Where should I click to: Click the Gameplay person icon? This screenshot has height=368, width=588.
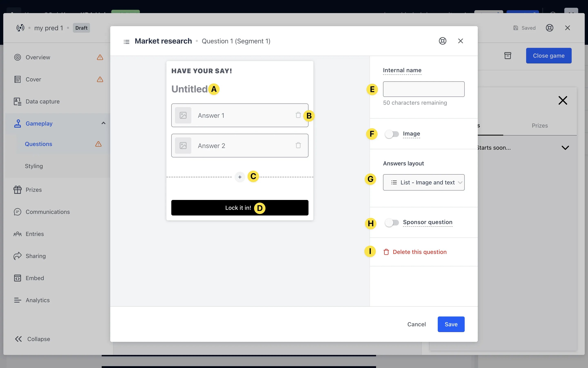click(18, 123)
